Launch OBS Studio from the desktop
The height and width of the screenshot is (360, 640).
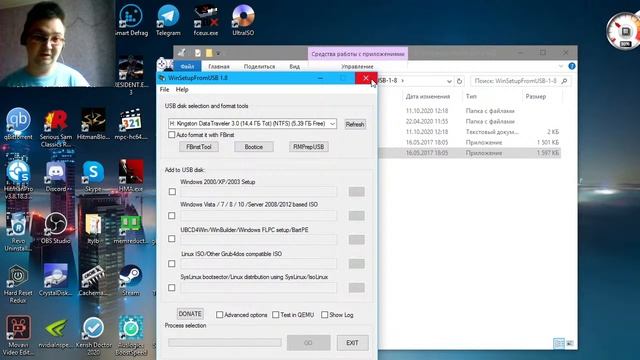click(56, 228)
